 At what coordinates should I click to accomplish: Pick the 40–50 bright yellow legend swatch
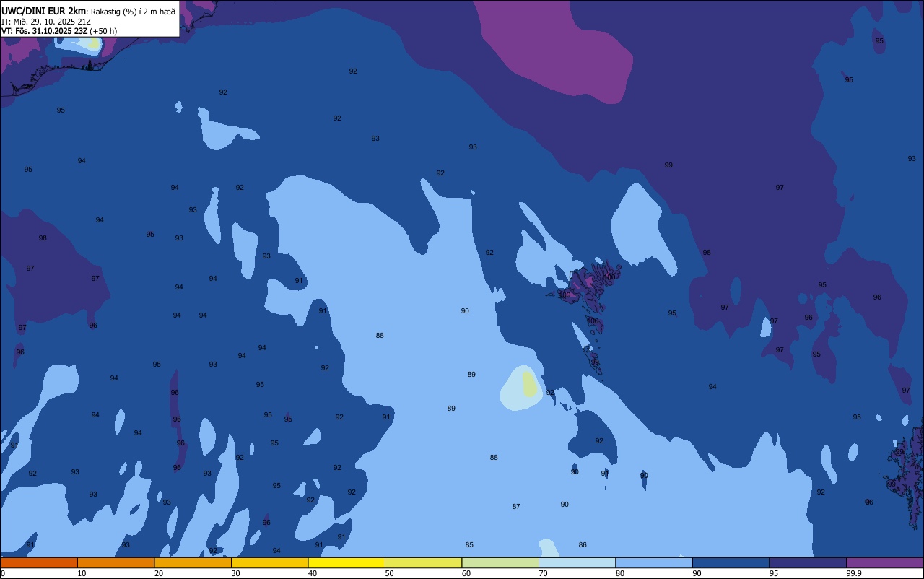(x=346, y=562)
